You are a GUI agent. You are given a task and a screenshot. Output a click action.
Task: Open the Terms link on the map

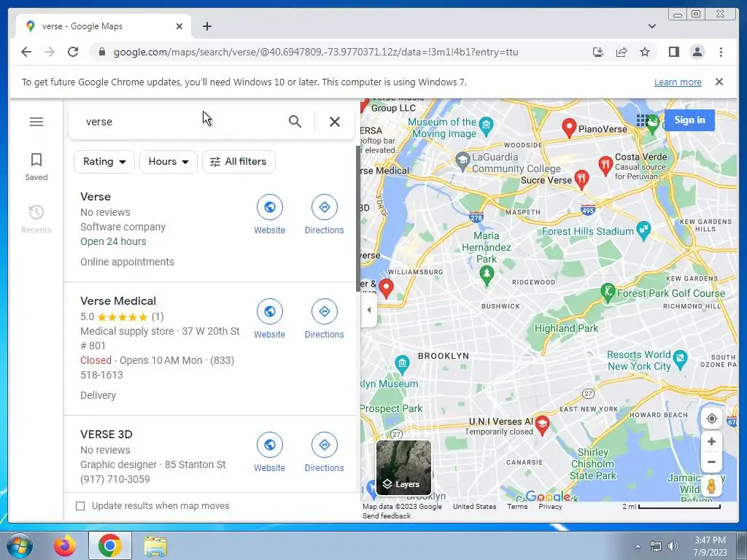[517, 506]
